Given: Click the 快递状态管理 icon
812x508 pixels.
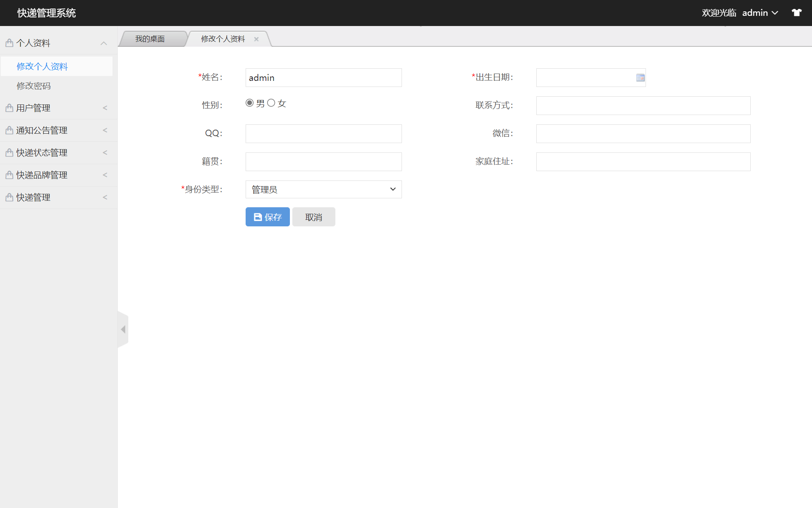Looking at the screenshot, I should coord(9,152).
